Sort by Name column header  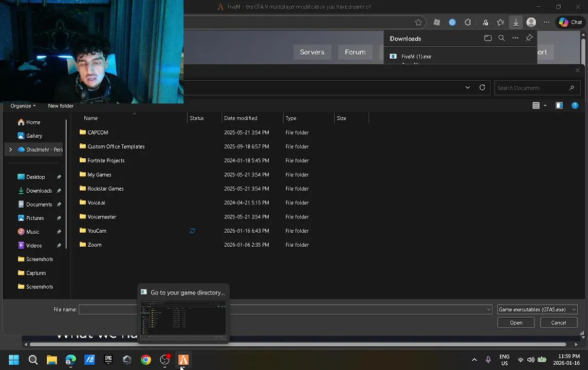(x=91, y=118)
